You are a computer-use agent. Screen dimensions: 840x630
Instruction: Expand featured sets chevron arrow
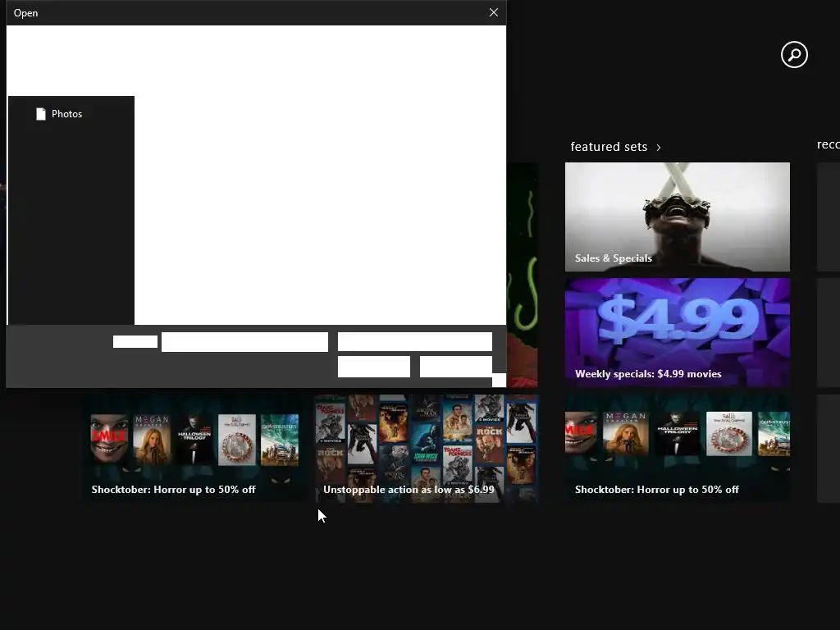tap(659, 148)
